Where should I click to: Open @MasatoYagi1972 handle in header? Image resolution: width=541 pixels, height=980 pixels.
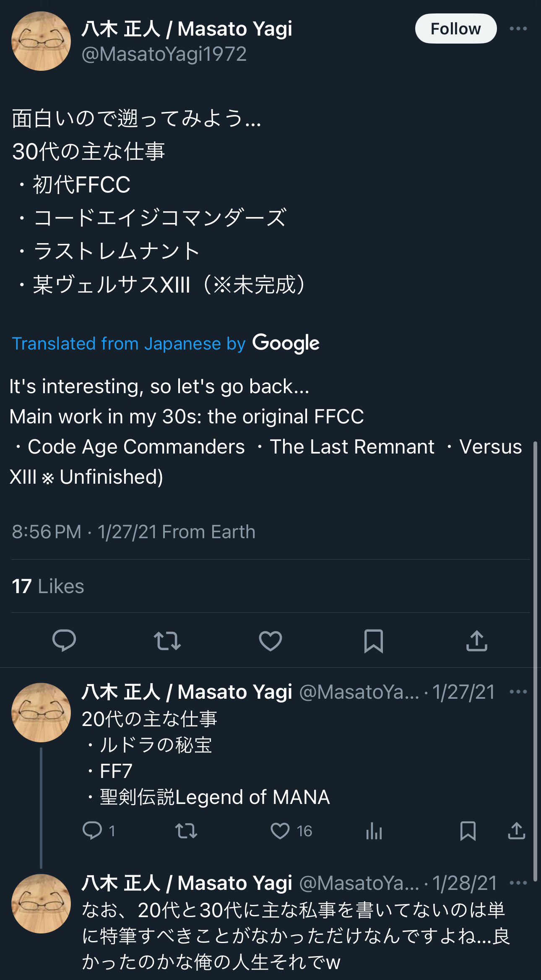164,54
